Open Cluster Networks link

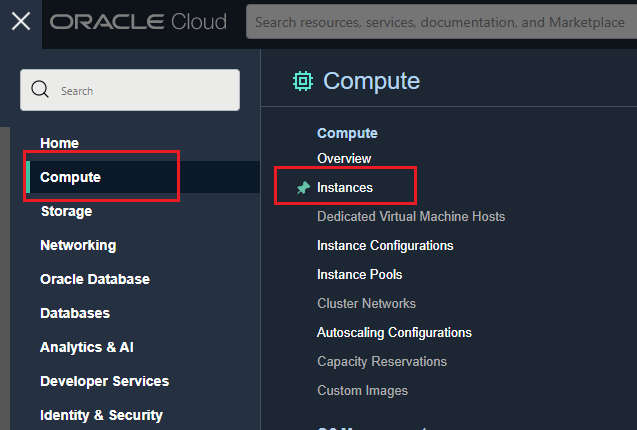click(366, 304)
